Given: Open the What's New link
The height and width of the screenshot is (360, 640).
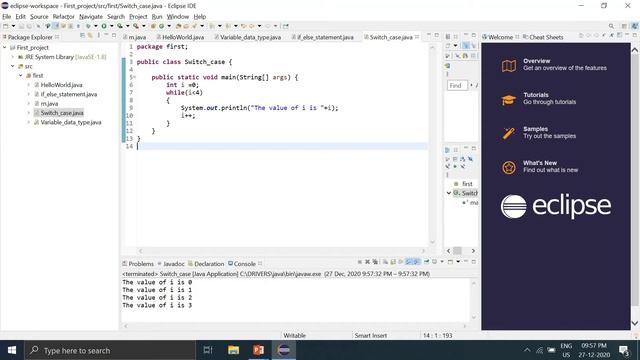Looking at the screenshot, I should pos(540,163).
